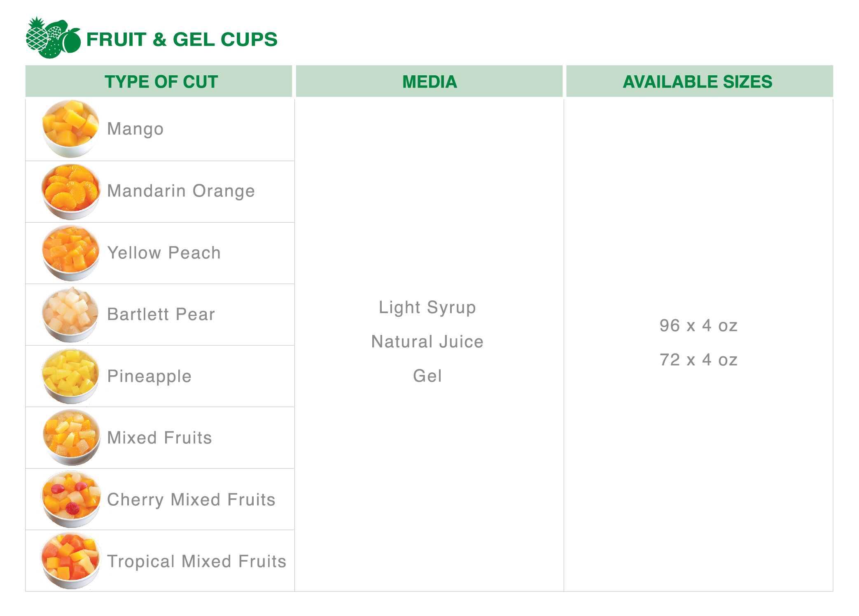Click the Tropical Mixed Fruits label
This screenshot has height=616, width=859.
click(x=196, y=562)
